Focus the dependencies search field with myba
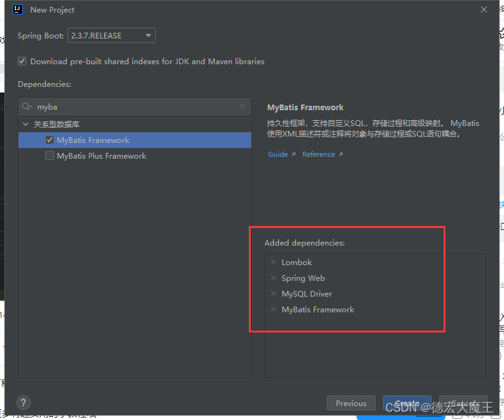504x420 pixels. (x=135, y=106)
